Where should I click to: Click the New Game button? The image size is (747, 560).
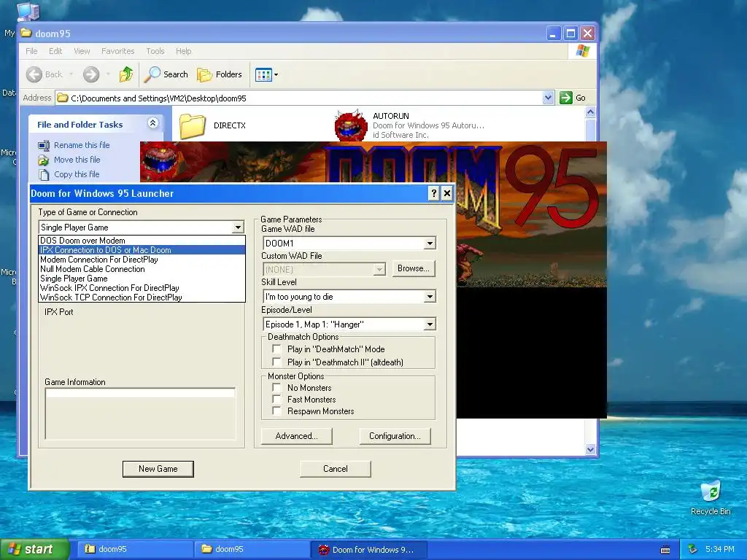point(158,469)
